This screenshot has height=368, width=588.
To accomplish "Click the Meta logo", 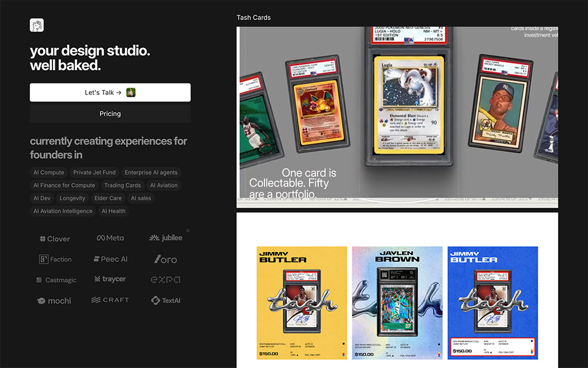I will pos(111,238).
